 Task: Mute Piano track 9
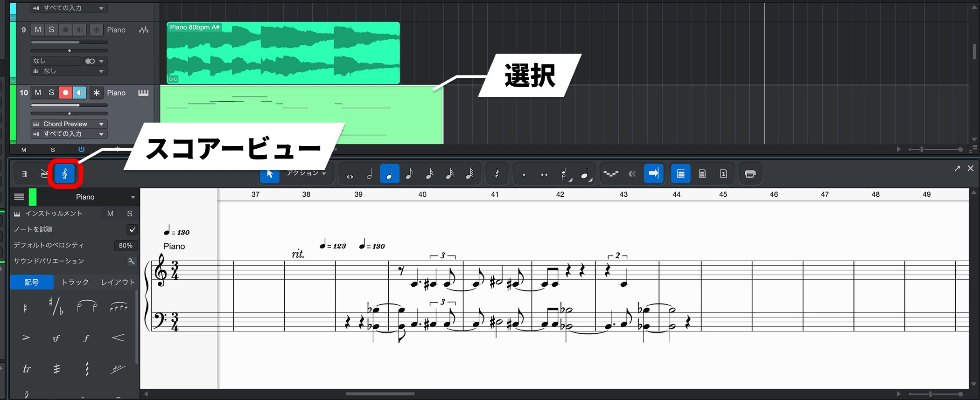click(38, 30)
